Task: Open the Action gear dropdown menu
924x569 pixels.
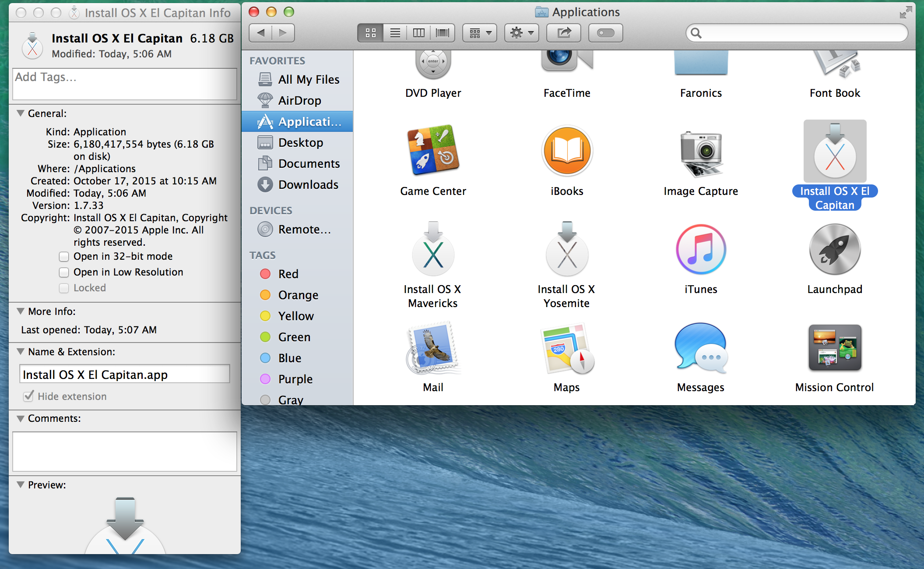Action: 522,33
